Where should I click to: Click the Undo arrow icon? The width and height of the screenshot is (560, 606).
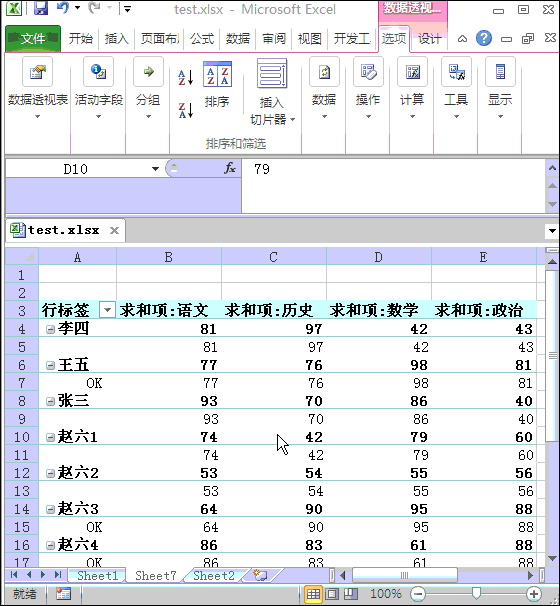[x=63, y=8]
